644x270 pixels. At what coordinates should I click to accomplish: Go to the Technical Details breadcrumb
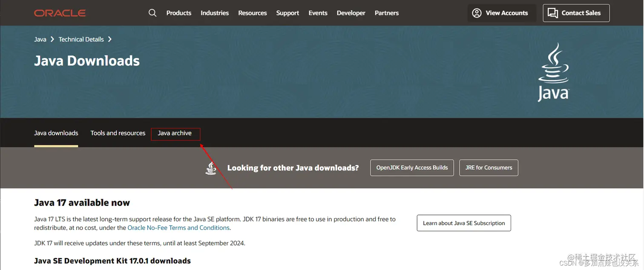(81, 39)
